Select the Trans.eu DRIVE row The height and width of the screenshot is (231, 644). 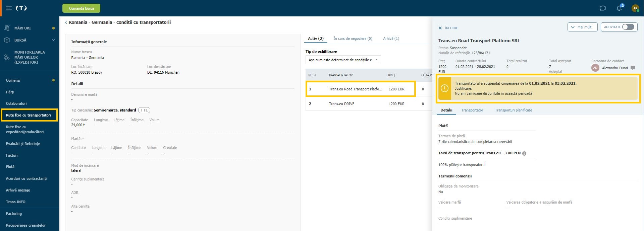pyautogui.click(x=369, y=104)
